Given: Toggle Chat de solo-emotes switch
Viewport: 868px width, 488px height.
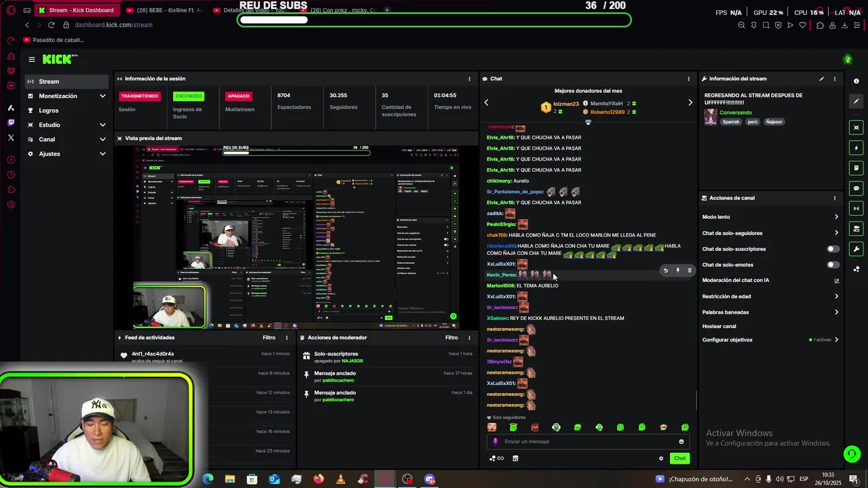Looking at the screenshot, I should coord(833,265).
